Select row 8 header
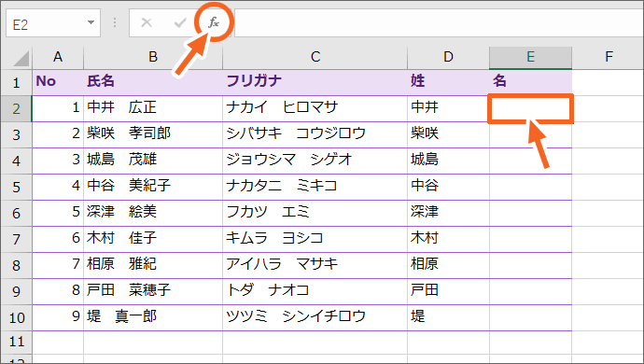Image resolution: width=644 pixels, height=364 pixels. click(x=17, y=265)
